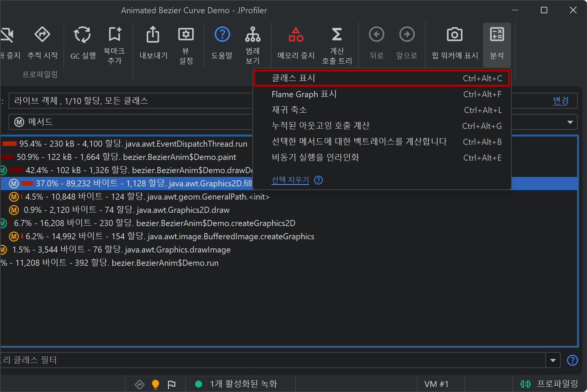The image size is (587, 392).
Task: Click the 변경 link
Action: click(x=560, y=101)
